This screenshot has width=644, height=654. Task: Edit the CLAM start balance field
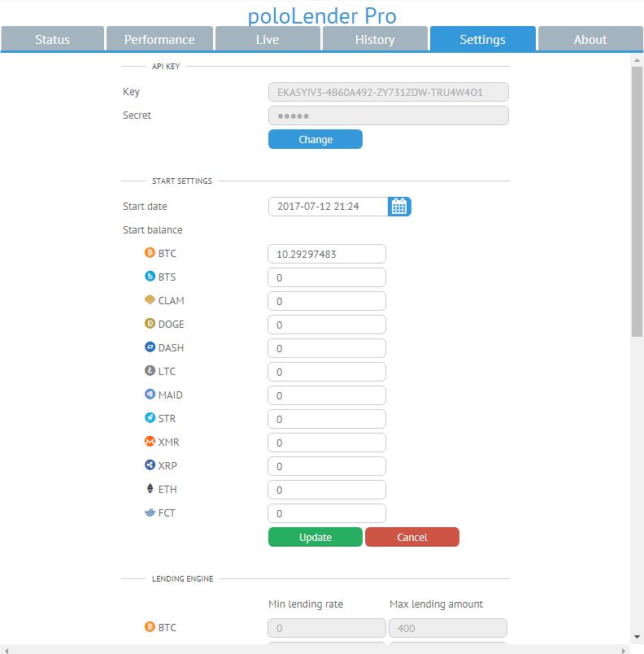(x=327, y=301)
